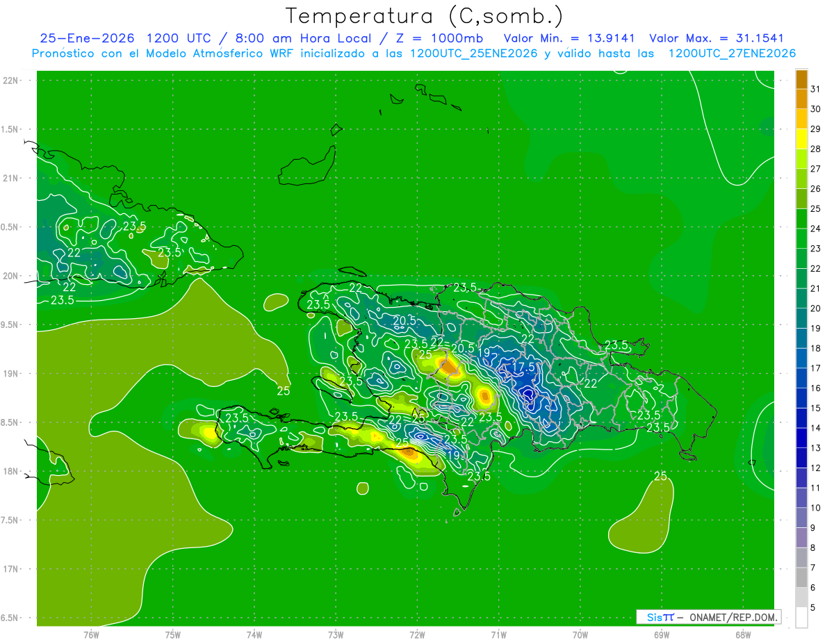The image size is (834, 644).
Task: Click the darkest orange swatch above 31 in legend
Action: click(801, 80)
